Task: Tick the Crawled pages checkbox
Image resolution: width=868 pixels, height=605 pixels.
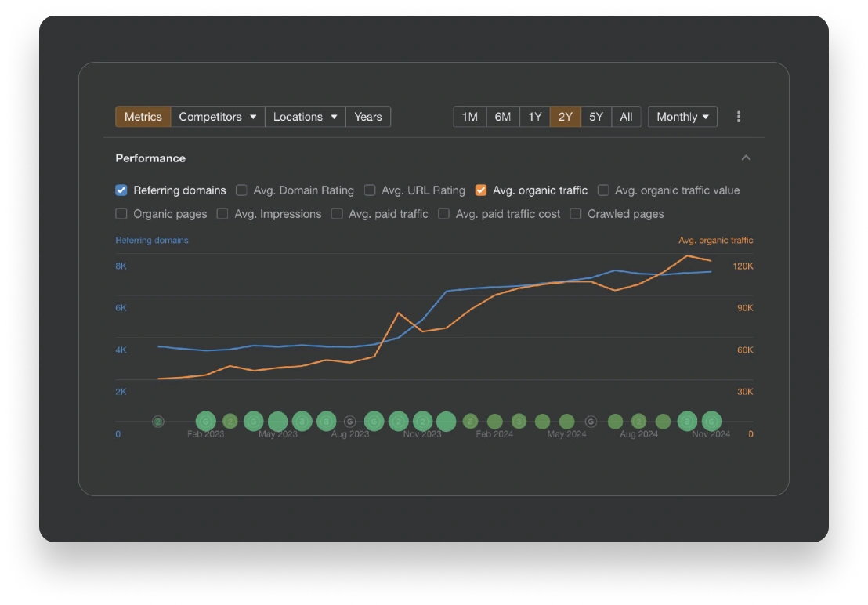Action: (576, 214)
